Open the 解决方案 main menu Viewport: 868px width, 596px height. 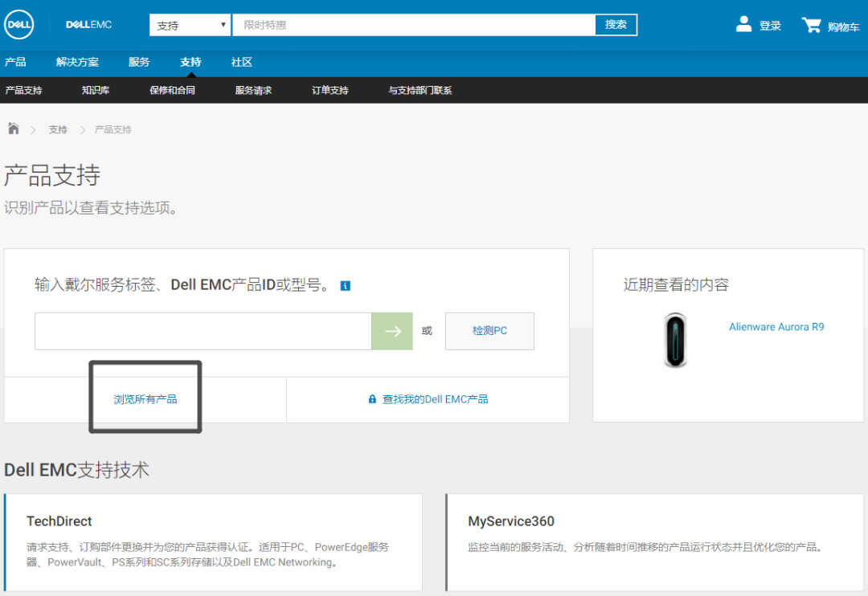[x=77, y=62]
